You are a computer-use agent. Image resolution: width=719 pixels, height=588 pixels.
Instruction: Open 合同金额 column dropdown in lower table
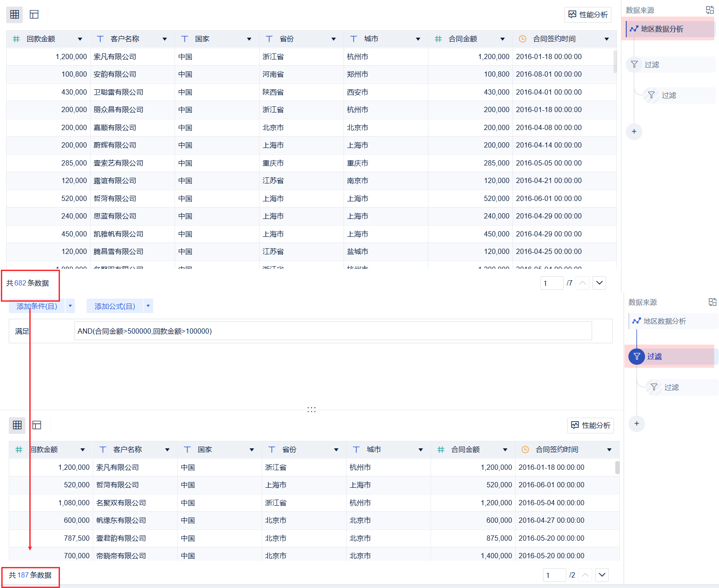coord(505,450)
